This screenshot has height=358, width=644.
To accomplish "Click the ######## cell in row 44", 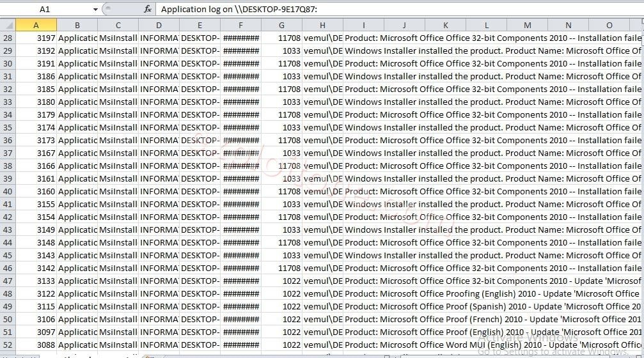I will [x=240, y=243].
